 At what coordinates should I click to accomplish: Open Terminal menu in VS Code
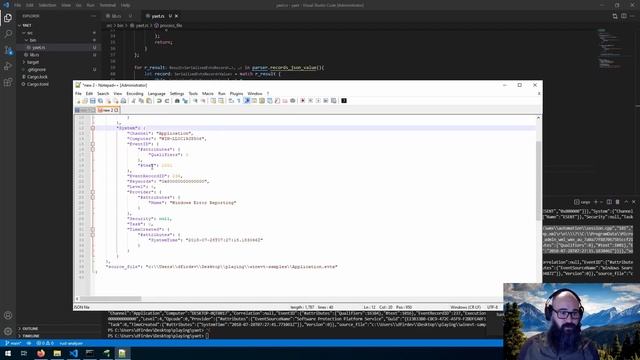[108, 5]
